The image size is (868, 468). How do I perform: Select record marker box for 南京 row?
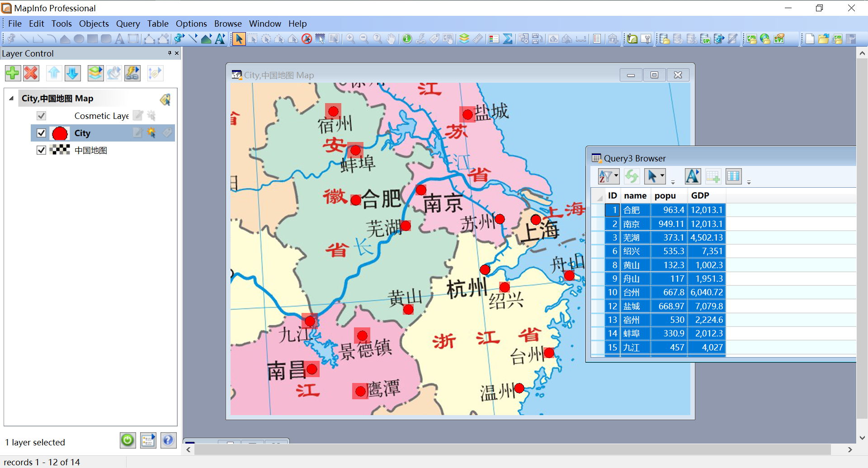point(598,224)
